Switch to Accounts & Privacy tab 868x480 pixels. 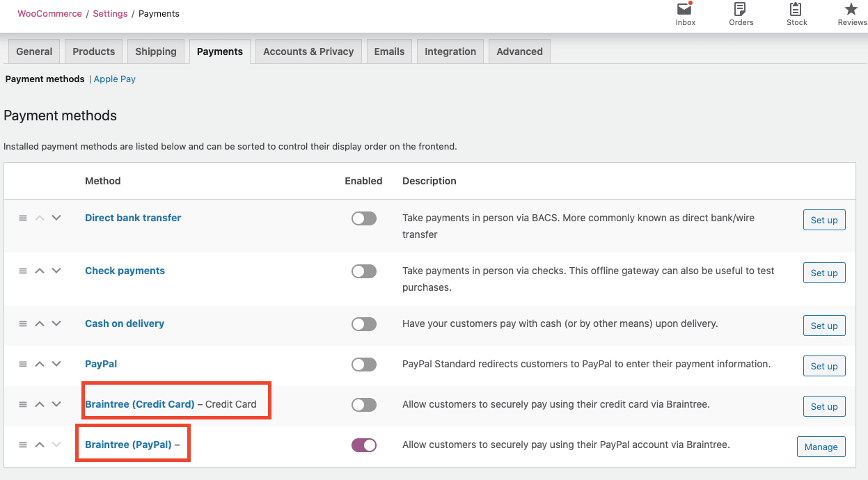pyautogui.click(x=308, y=51)
